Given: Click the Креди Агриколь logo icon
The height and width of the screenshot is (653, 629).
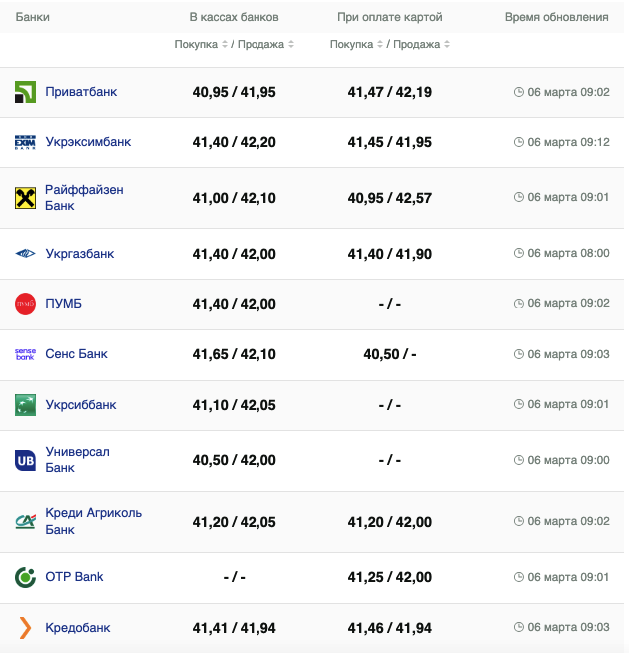Looking at the screenshot, I should (x=25, y=521).
